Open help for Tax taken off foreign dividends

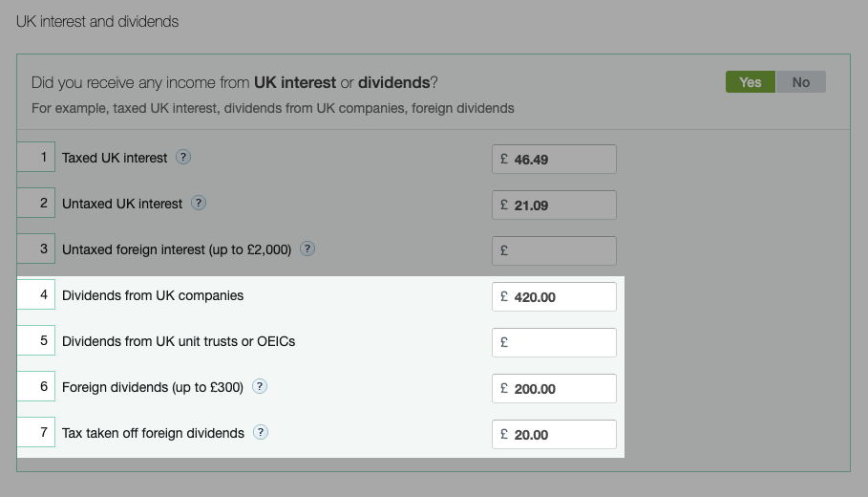point(261,432)
